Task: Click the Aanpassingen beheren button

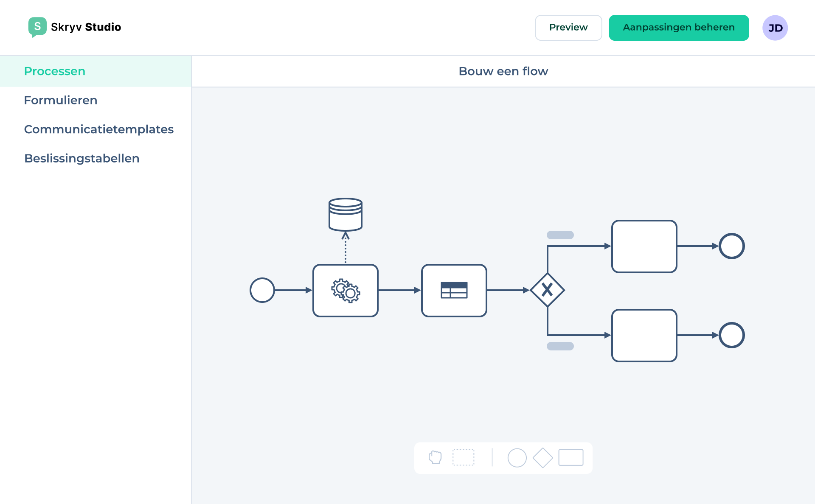Action: [679, 27]
